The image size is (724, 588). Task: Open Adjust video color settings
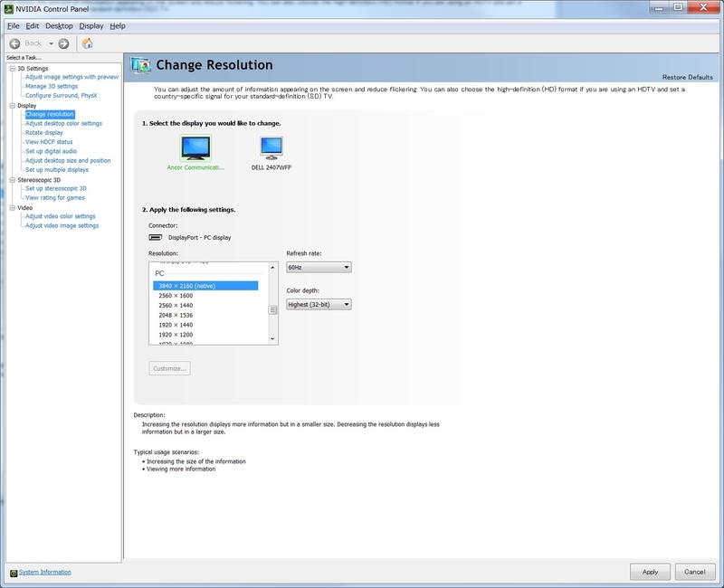pos(61,216)
